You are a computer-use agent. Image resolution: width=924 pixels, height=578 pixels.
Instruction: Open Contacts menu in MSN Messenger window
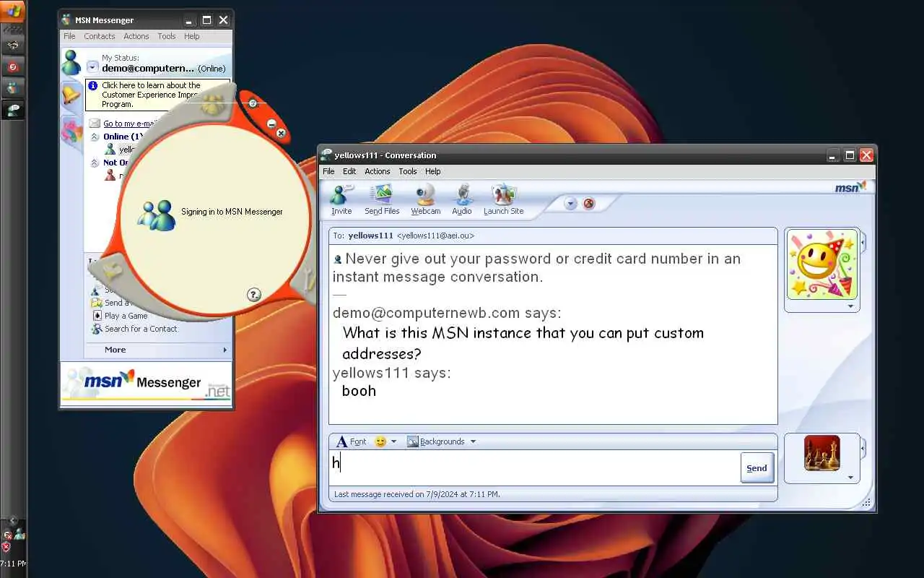99,36
